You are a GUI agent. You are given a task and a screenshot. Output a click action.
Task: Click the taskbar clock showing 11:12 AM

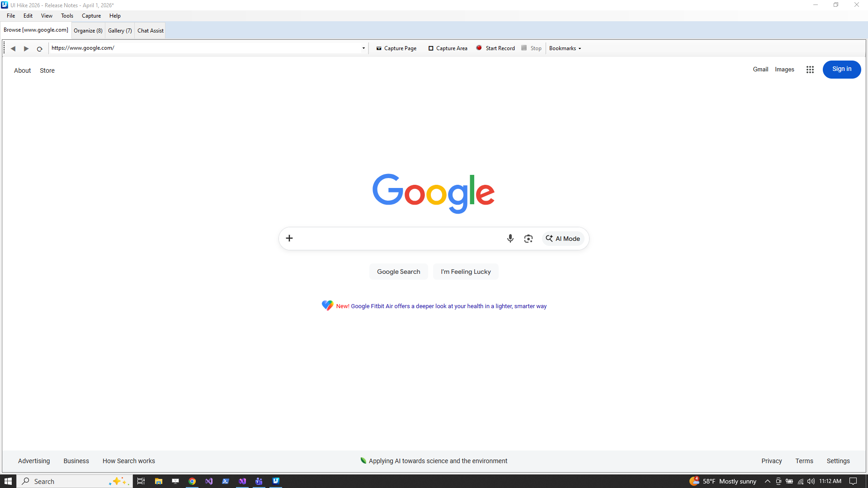pos(830,481)
